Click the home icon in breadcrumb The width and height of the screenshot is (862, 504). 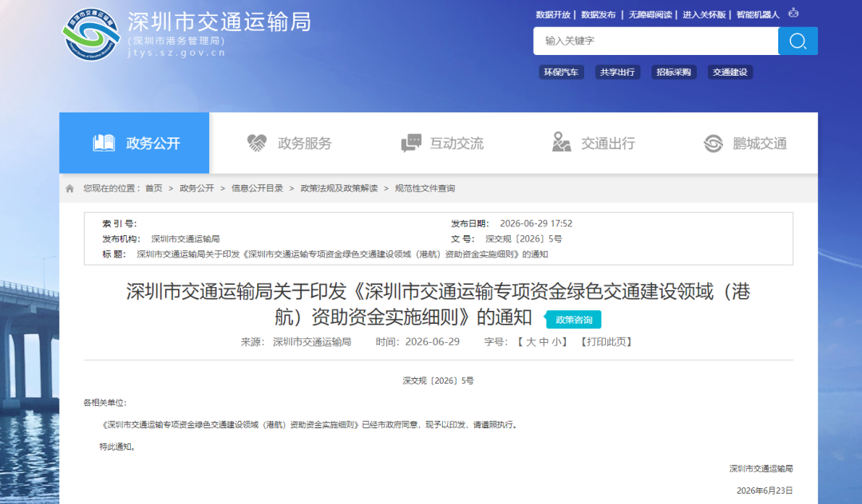pyautogui.click(x=69, y=188)
